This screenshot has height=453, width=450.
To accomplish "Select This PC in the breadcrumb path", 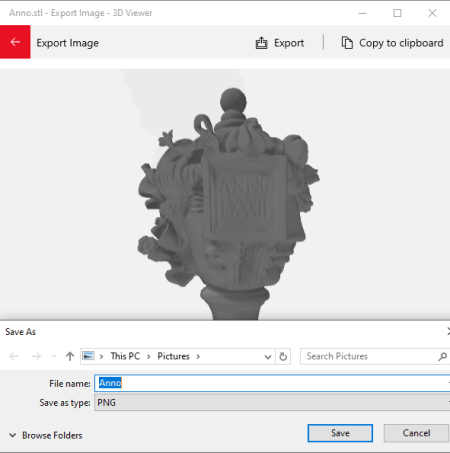I will [125, 356].
